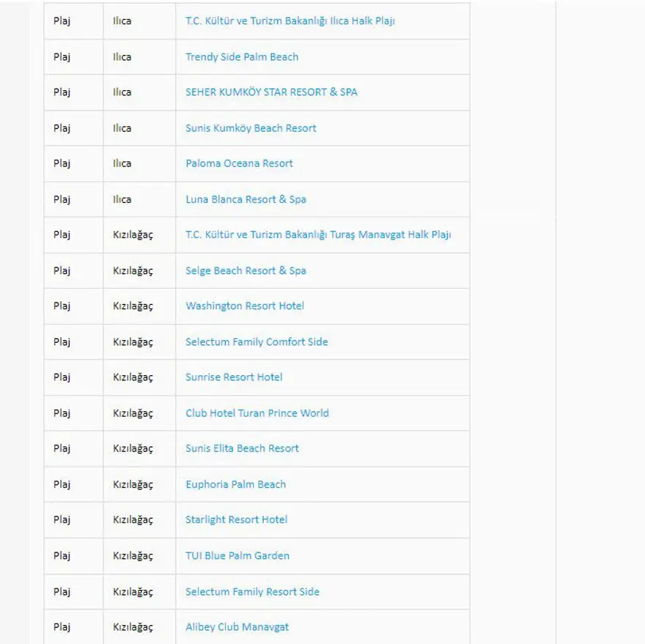Screen dimensions: 645x644
Task: Select Selge Beach Resort & Spa
Action: (x=246, y=271)
